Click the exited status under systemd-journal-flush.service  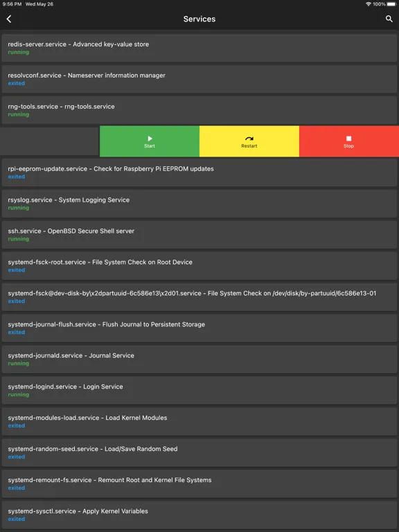tap(17, 332)
